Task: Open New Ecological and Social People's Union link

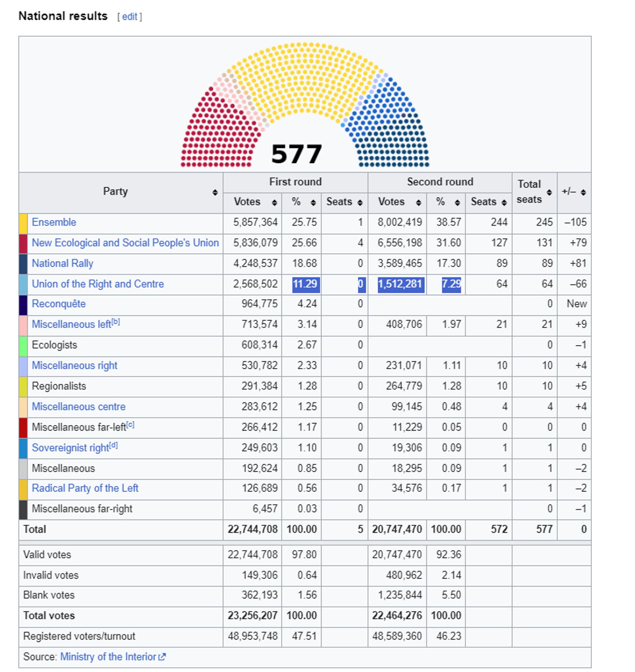Action: (125, 243)
